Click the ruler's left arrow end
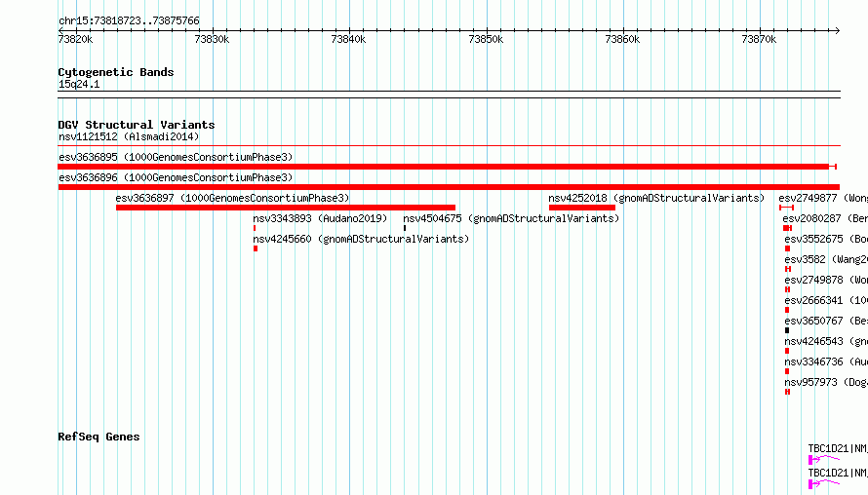 tap(60, 30)
